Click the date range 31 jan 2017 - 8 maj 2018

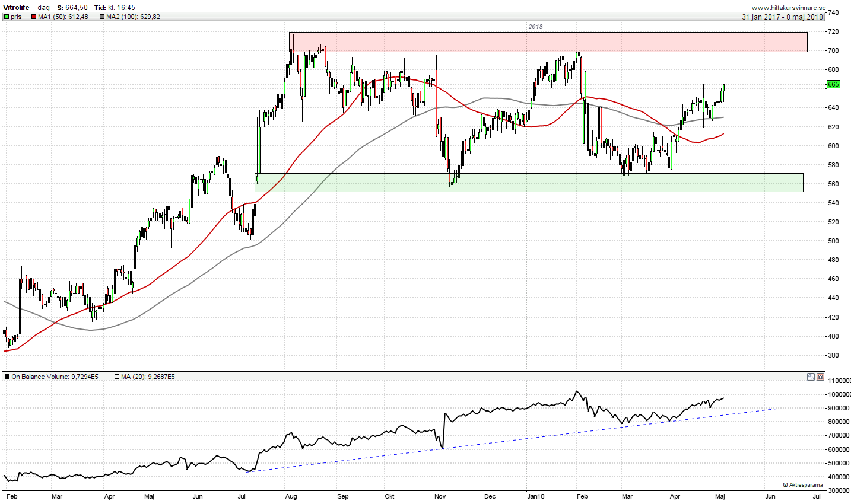[782, 17]
